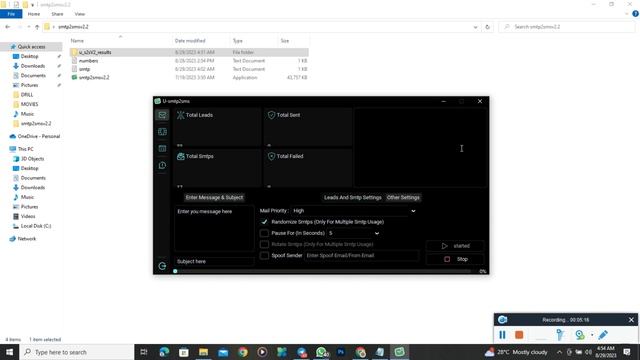The image size is (640, 360).
Task: Open OneDrive - Personal in navigation pane
Action: pos(38,136)
